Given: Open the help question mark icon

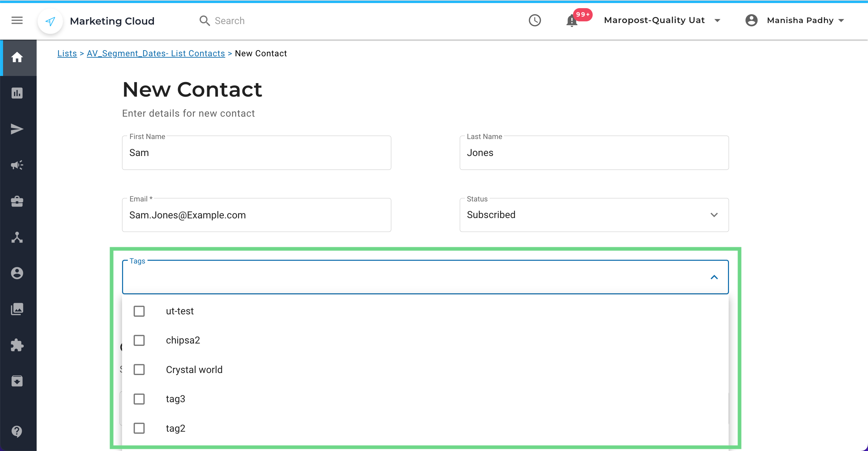Looking at the screenshot, I should [17, 431].
